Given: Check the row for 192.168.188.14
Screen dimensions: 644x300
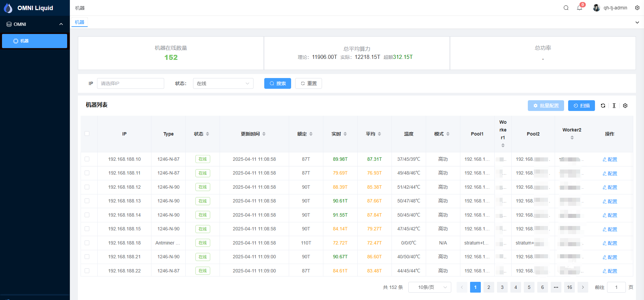Looking at the screenshot, I should [x=87, y=215].
